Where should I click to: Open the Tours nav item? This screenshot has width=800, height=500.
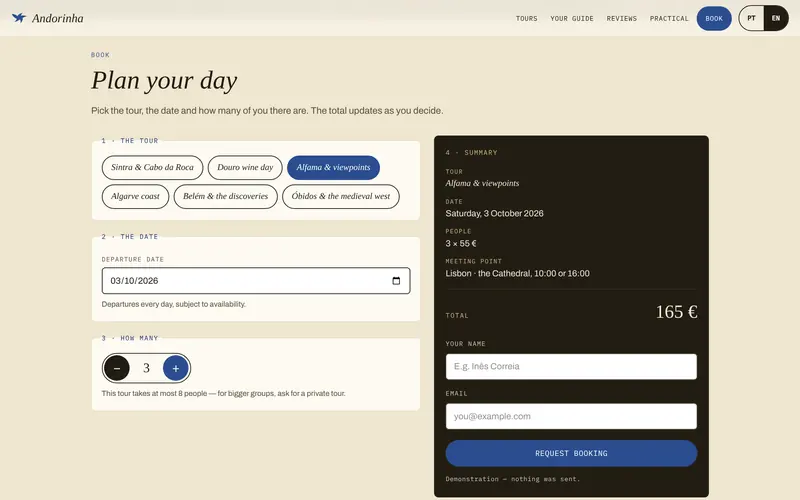(527, 18)
